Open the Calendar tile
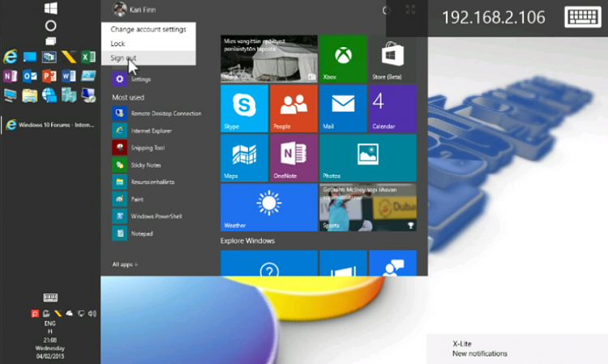This screenshot has height=364, width=608. (x=393, y=109)
